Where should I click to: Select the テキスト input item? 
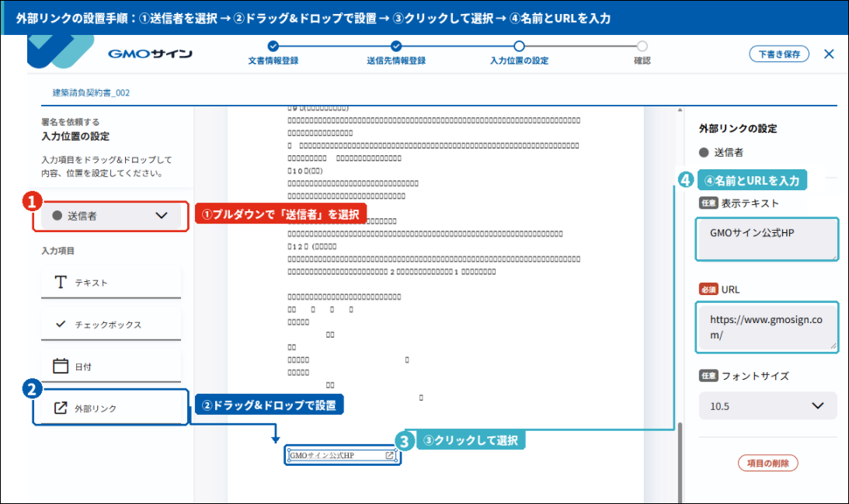click(111, 283)
